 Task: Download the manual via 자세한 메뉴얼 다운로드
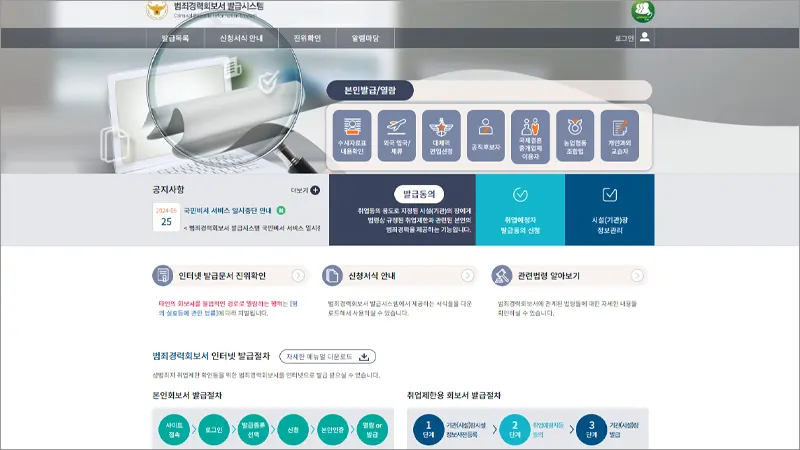coord(328,357)
